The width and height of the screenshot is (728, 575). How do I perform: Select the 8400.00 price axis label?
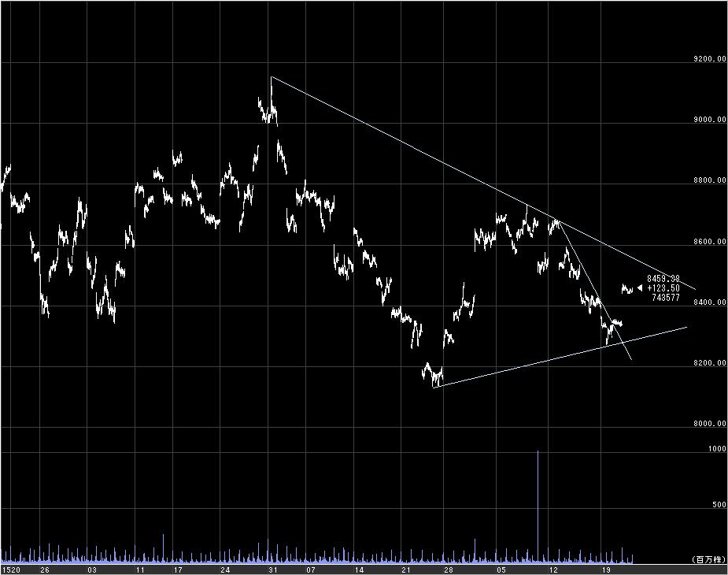click(x=710, y=302)
